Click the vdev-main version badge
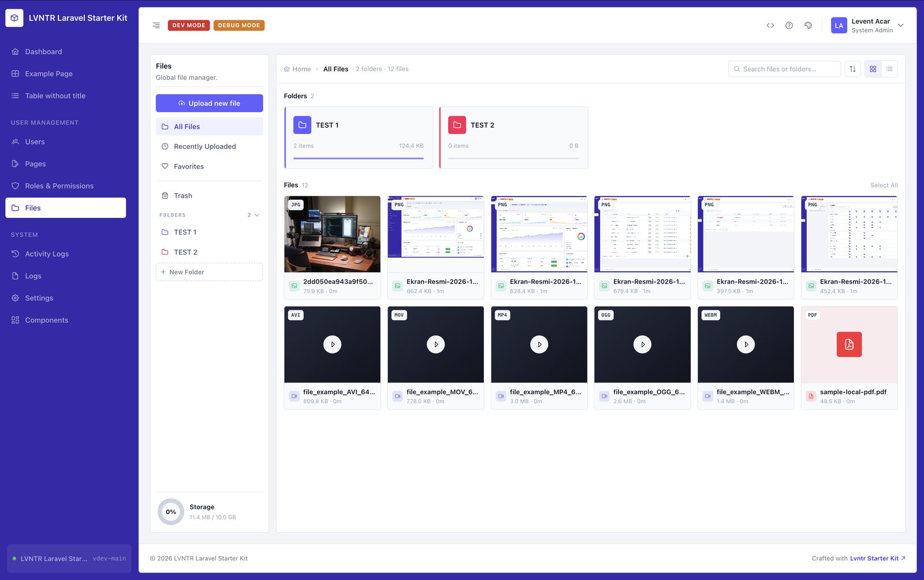Viewport: 924px width, 580px height. coord(109,559)
